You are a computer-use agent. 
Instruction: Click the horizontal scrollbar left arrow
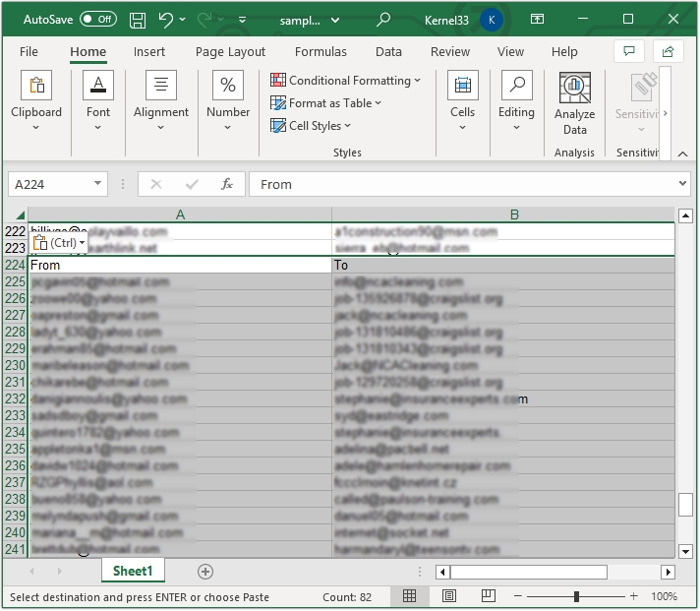click(x=442, y=572)
